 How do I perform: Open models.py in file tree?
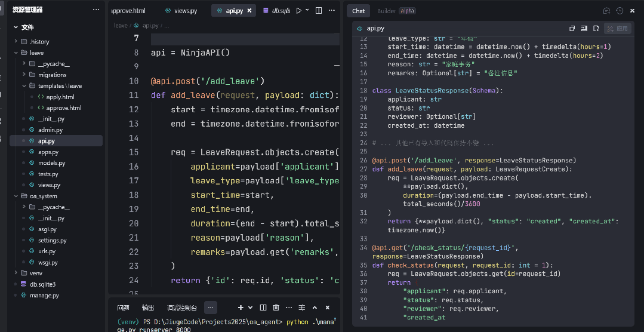pos(51,163)
